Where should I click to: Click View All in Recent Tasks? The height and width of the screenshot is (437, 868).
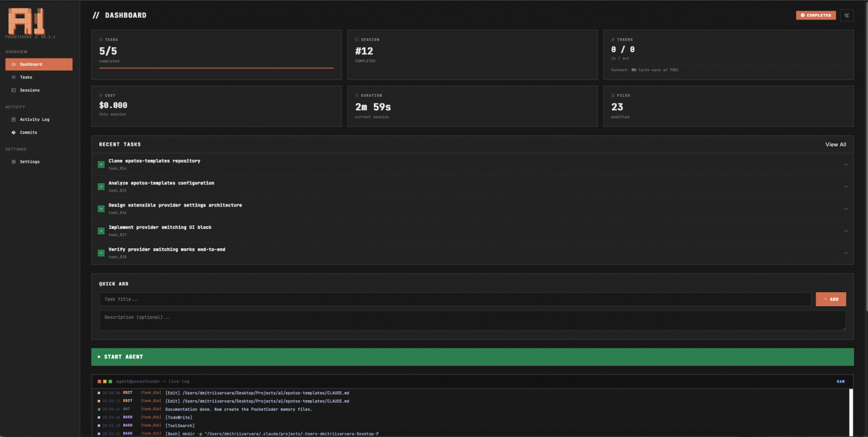pos(835,145)
